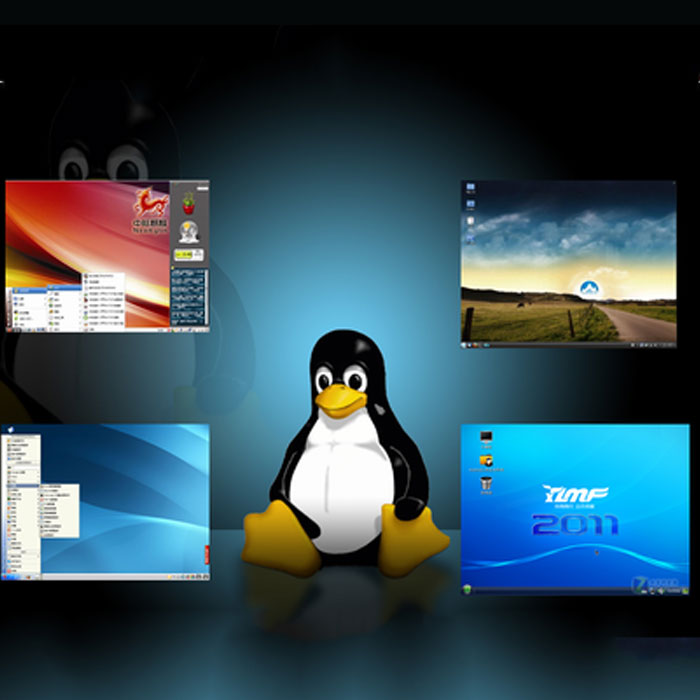This screenshot has width=700, height=700.
Task: Open the topmost desktop icon on the landscape desktop
Action: click(x=470, y=186)
